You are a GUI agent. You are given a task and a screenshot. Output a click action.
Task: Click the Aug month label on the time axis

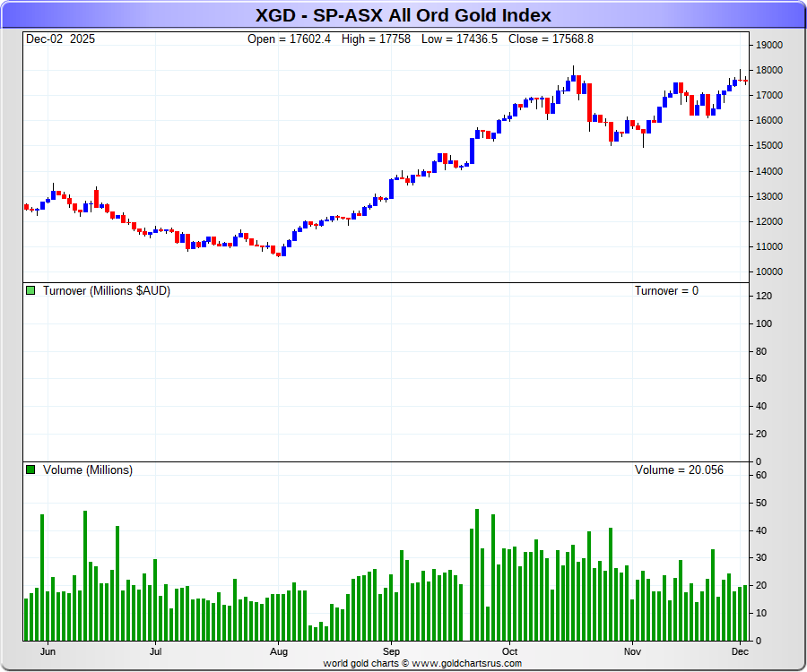point(279,652)
